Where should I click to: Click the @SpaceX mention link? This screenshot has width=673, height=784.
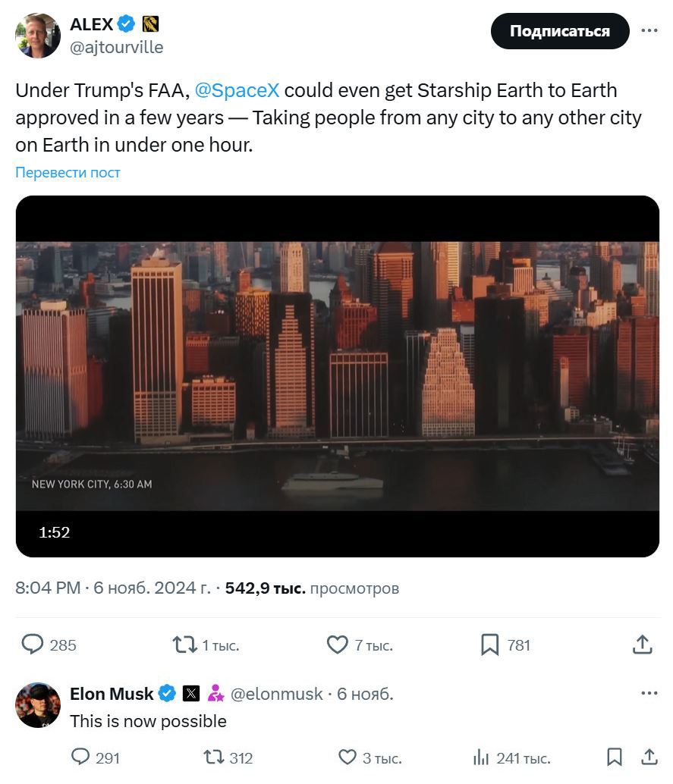tap(237, 90)
